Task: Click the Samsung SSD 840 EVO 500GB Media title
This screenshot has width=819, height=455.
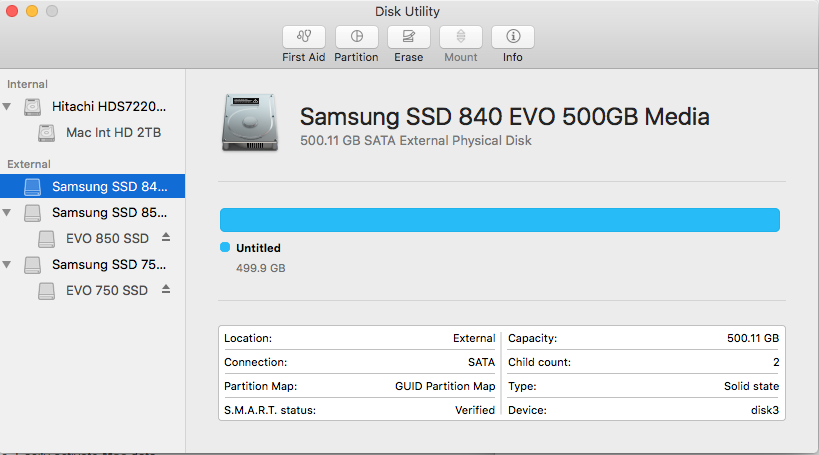Action: point(505,116)
